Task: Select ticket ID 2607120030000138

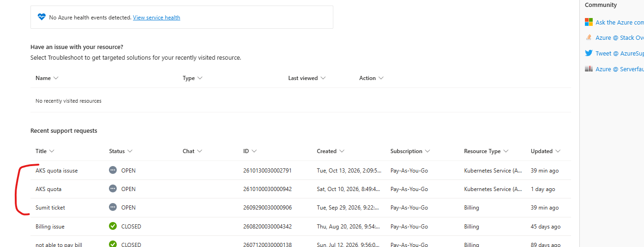Action: [x=267, y=245]
